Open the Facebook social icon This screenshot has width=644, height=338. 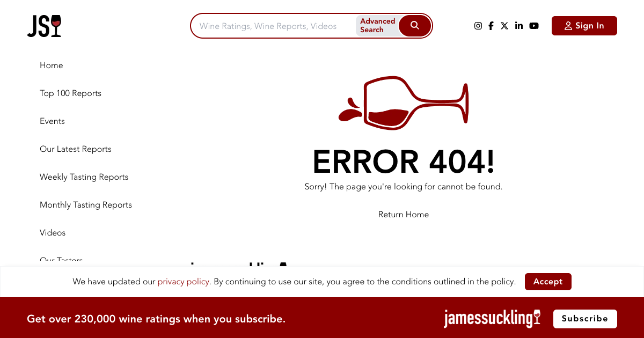(x=491, y=25)
